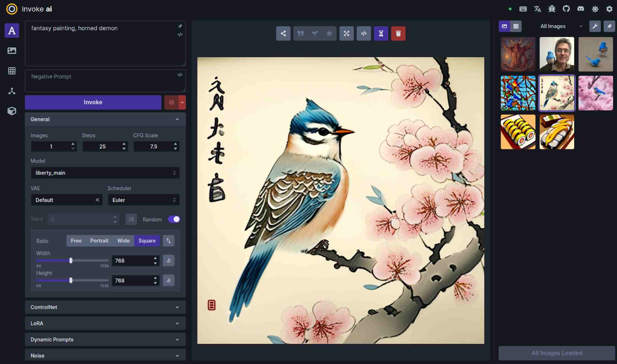The width and height of the screenshot is (617, 364).
Task: Toggle the Random seed switch
Action: pos(174,219)
